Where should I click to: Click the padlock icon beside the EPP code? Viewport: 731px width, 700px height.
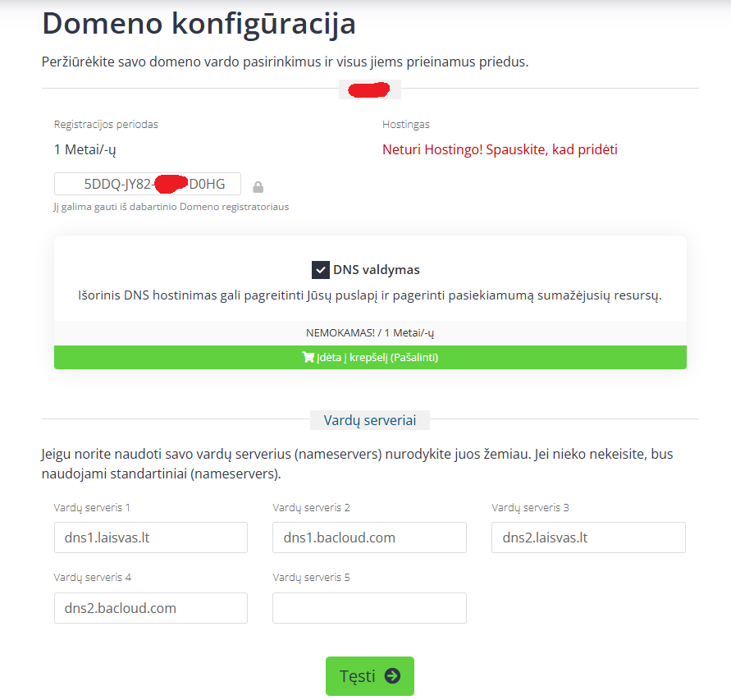[x=258, y=187]
